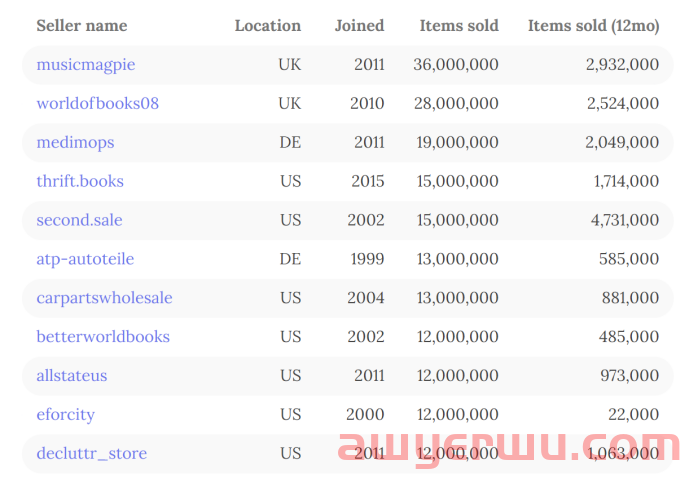
Task: Click the Joined column header
Action: click(x=359, y=26)
